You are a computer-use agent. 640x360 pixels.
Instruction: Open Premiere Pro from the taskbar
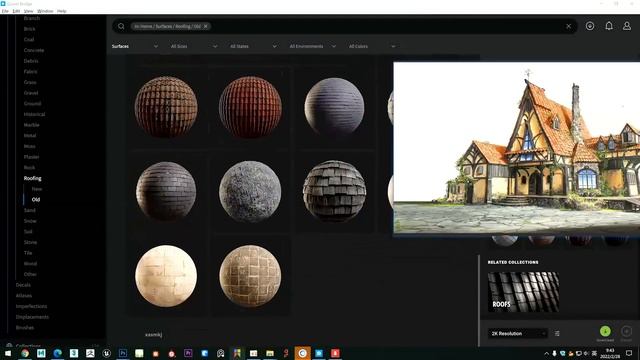188,353
